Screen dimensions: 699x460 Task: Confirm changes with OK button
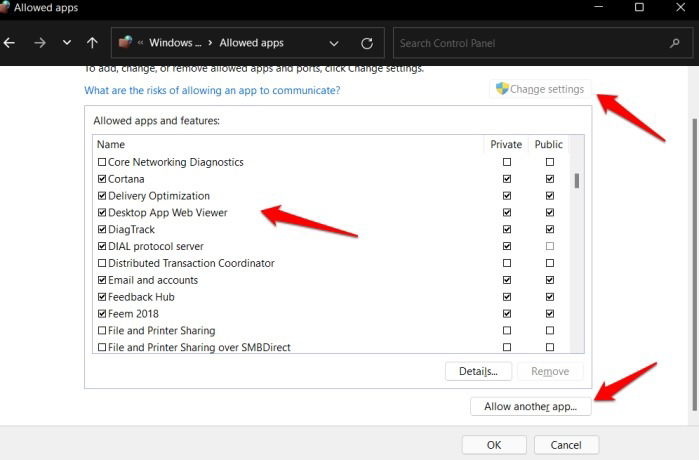pos(494,445)
